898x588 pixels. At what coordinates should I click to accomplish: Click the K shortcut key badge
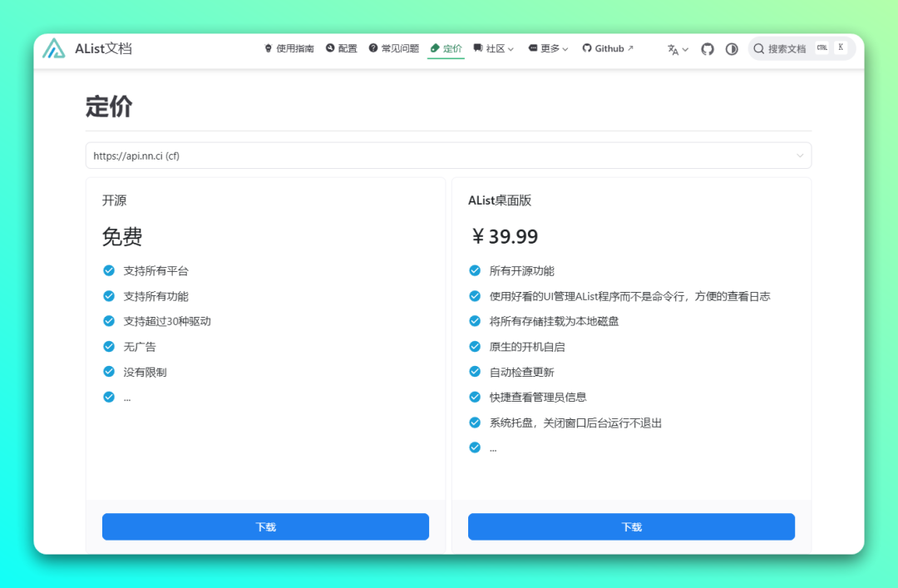(x=840, y=47)
